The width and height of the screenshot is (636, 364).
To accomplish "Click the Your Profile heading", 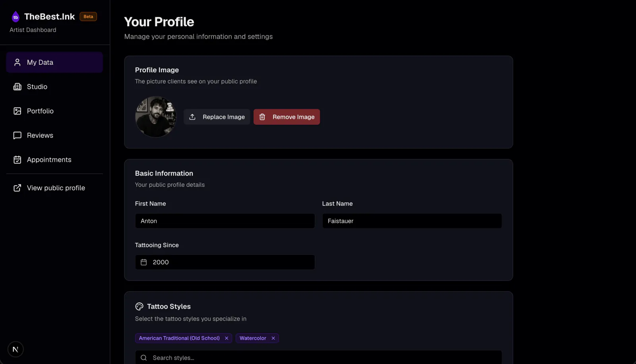I will (x=159, y=22).
